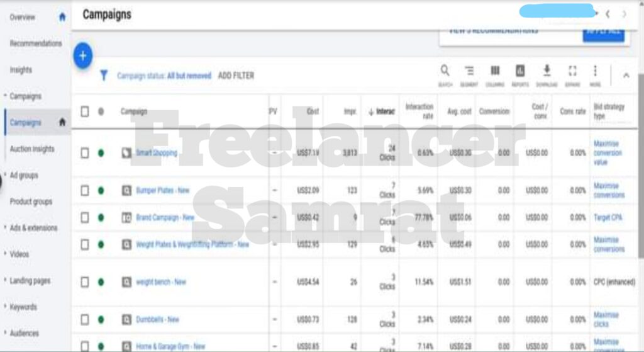Image resolution: width=644 pixels, height=352 pixels.
Task: Collapse the table toolbar with chevron
Action: click(x=626, y=76)
